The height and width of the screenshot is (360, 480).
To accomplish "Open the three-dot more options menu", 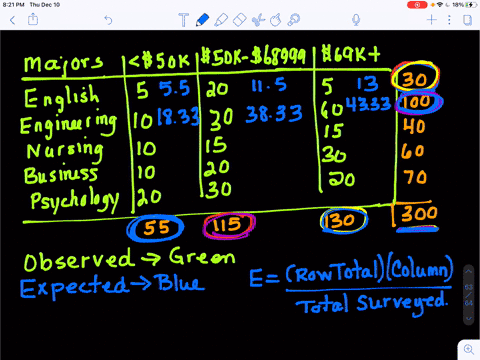I will coord(449,20).
